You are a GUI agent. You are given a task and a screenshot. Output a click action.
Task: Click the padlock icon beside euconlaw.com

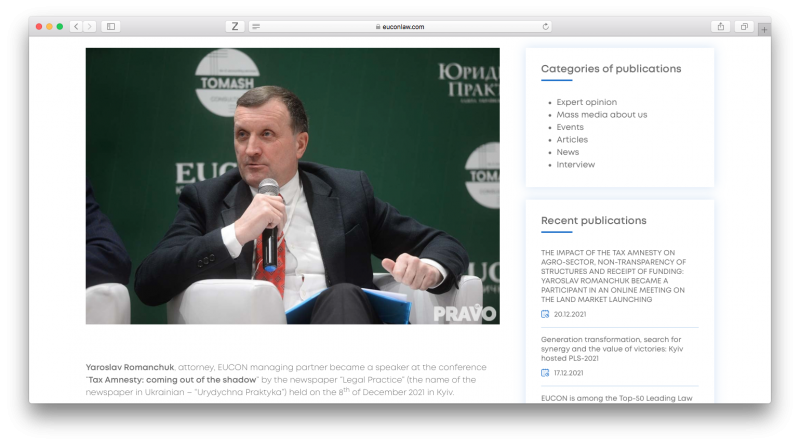coord(378,27)
